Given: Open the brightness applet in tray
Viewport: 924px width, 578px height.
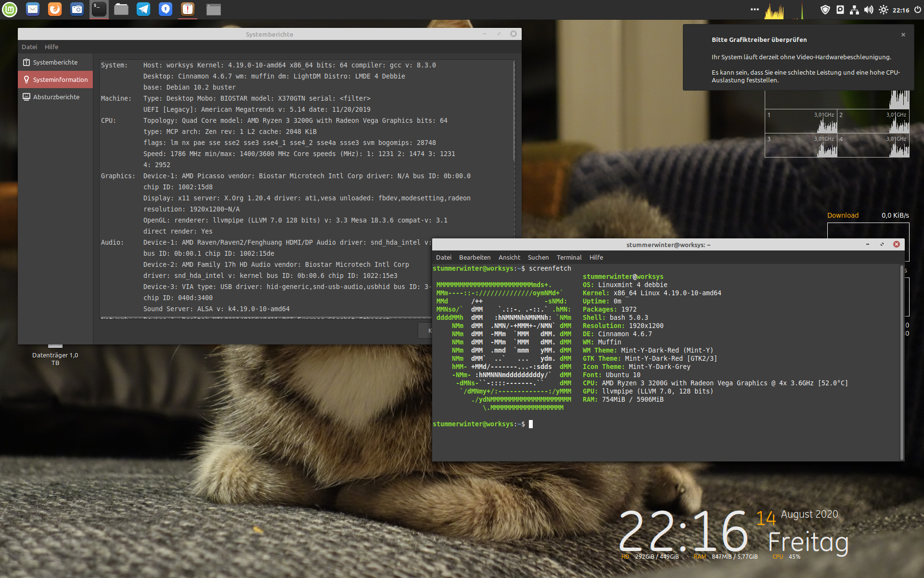Looking at the screenshot, I should point(884,10).
